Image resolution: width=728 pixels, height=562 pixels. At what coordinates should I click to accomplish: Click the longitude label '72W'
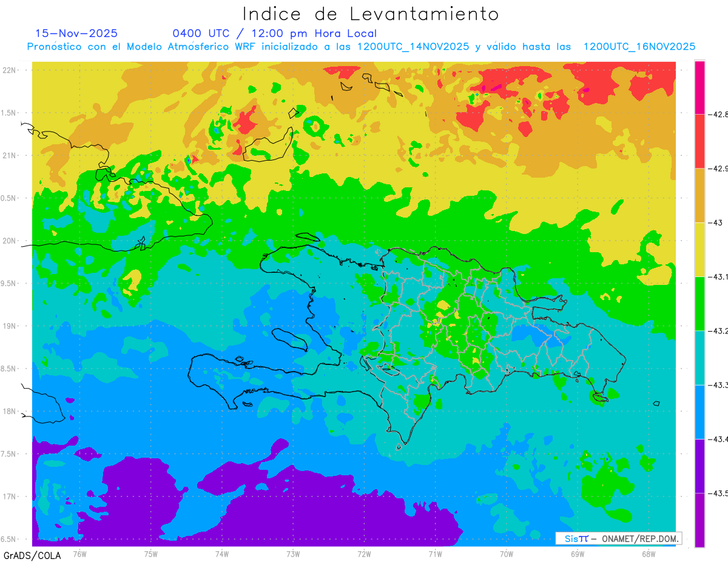click(365, 554)
